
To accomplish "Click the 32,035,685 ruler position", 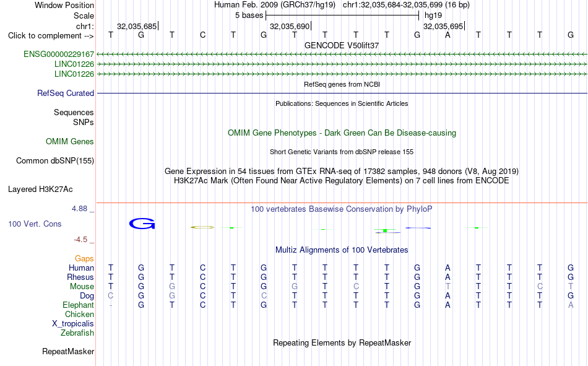I will pos(137,26).
